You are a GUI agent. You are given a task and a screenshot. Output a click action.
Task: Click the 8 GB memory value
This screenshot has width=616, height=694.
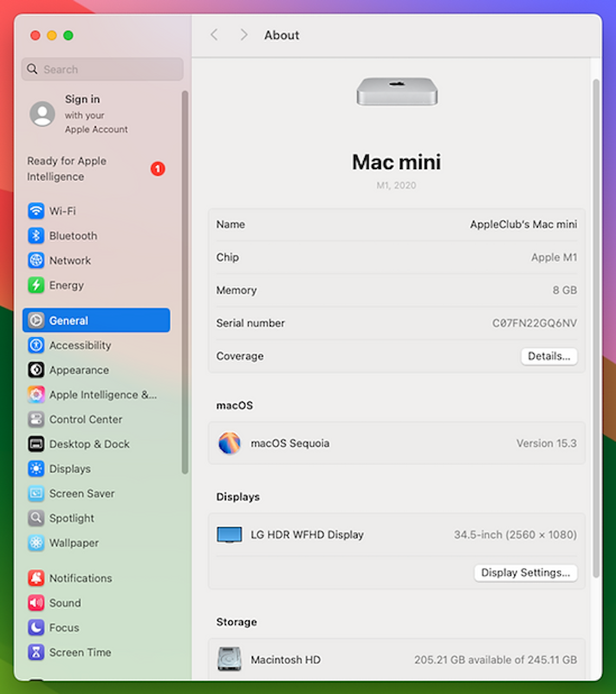pos(565,290)
